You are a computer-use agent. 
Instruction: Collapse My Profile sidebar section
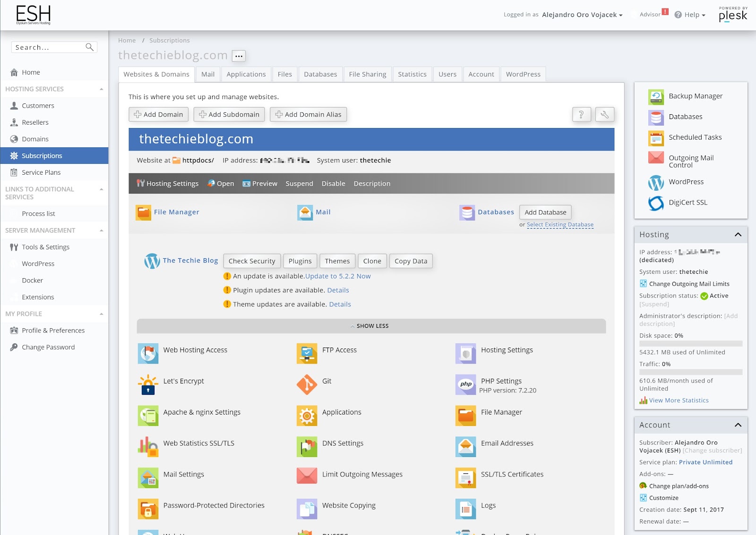tap(101, 314)
